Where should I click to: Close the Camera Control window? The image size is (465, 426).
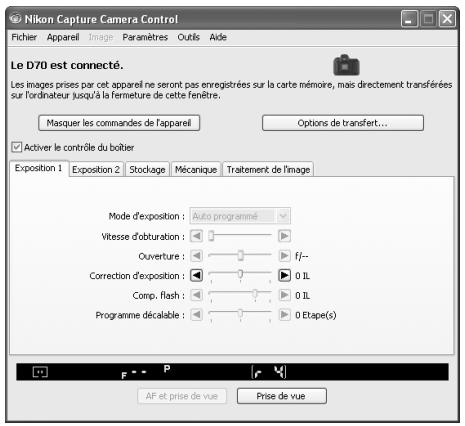point(447,19)
